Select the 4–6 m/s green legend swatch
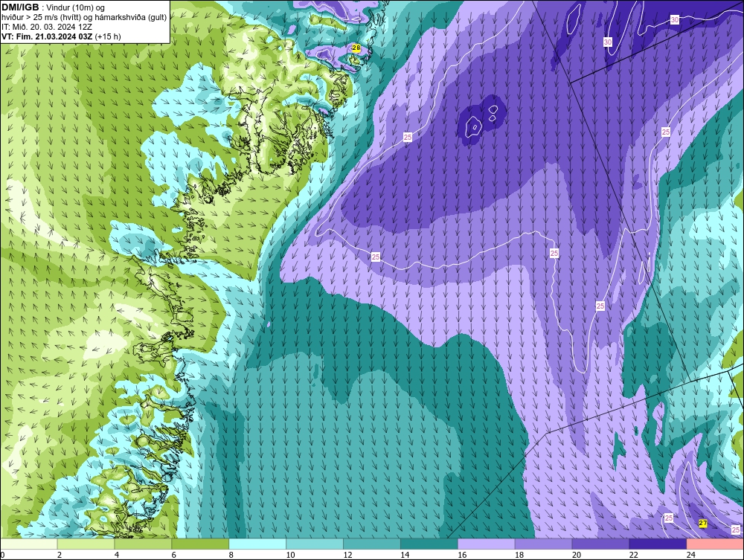 point(143,544)
